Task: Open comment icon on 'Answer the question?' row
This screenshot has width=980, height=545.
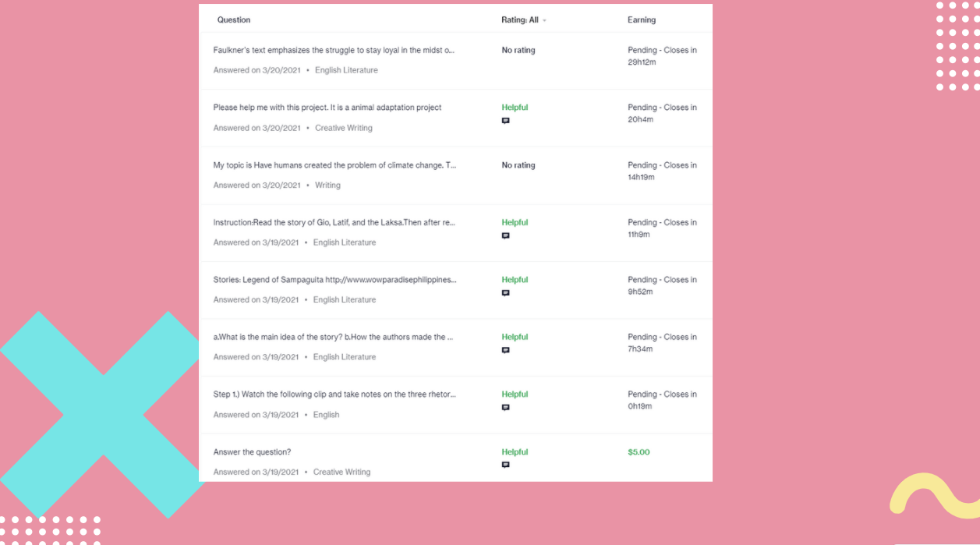Action: pos(505,465)
